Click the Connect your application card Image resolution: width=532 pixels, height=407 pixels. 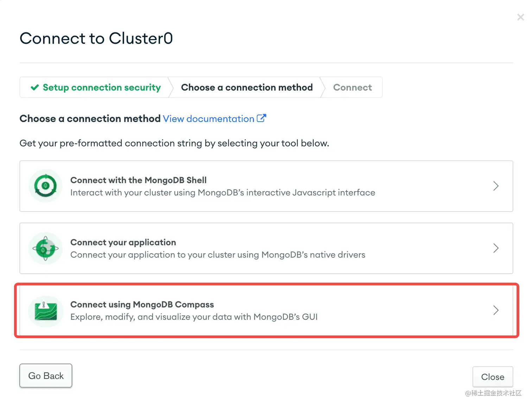point(266,248)
